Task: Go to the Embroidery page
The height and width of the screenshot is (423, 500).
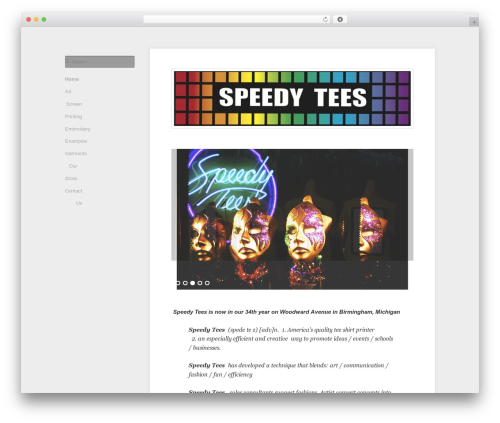Action: (x=77, y=129)
